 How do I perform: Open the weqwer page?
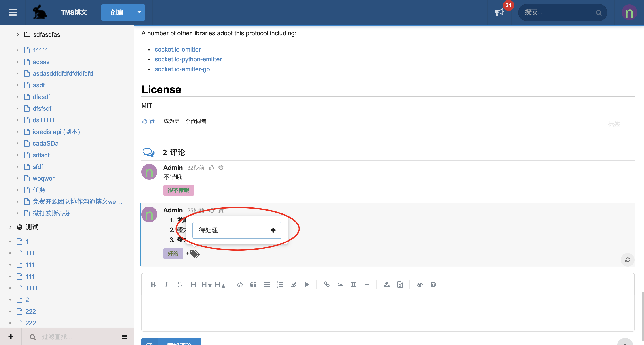[43, 178]
